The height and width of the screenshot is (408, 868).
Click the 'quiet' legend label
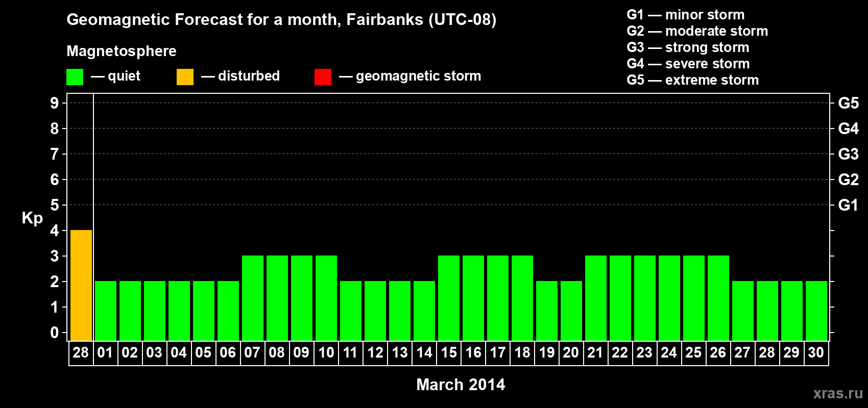click(124, 76)
